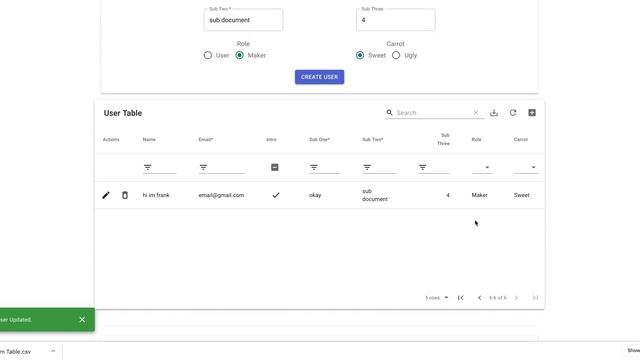This screenshot has height=360, width=640.
Task: Click the Sub Three column filter icon
Action: tap(422, 167)
